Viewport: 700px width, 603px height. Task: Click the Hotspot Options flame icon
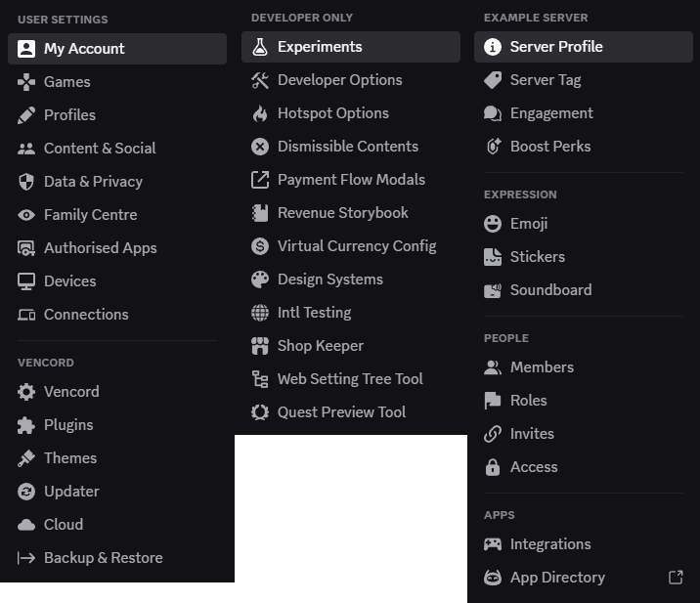(x=260, y=113)
